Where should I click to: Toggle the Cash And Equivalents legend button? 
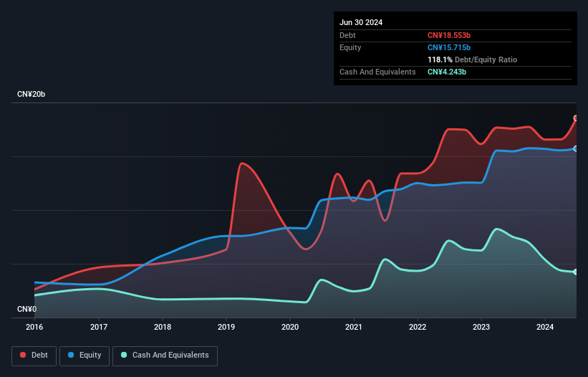tap(165, 355)
